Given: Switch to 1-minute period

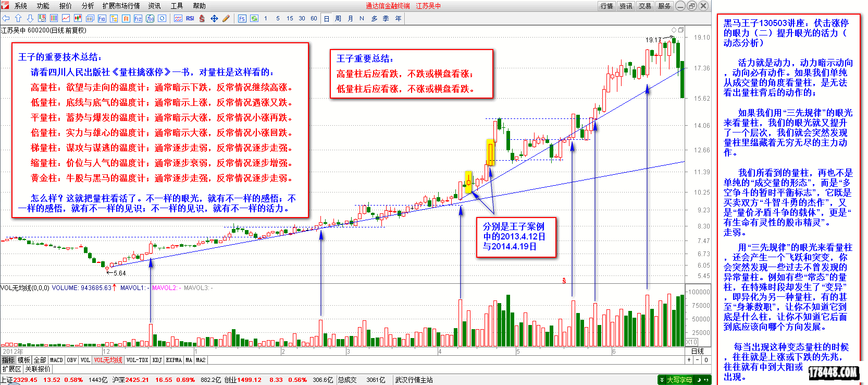Looking at the screenshot, I should click(x=266, y=18).
